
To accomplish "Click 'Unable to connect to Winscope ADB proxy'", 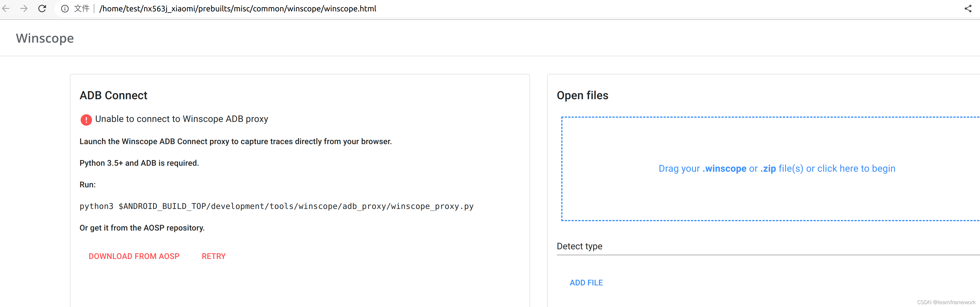I will click(182, 119).
